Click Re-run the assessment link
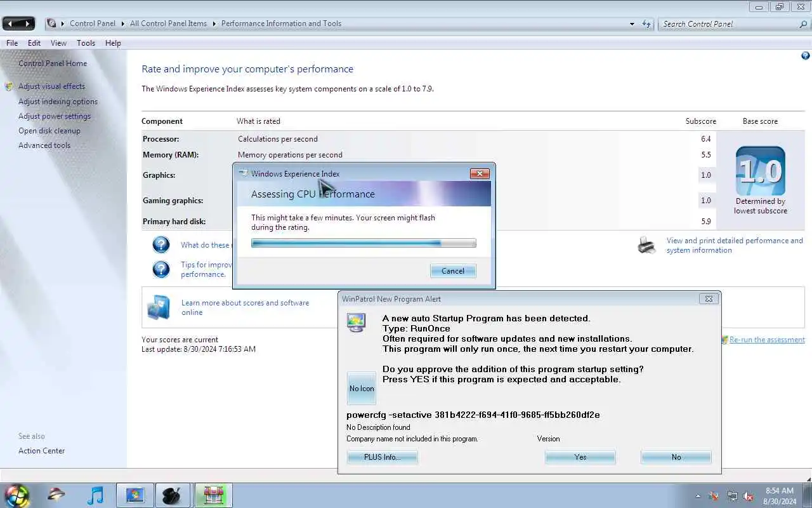The width and height of the screenshot is (812, 508). [x=767, y=340]
